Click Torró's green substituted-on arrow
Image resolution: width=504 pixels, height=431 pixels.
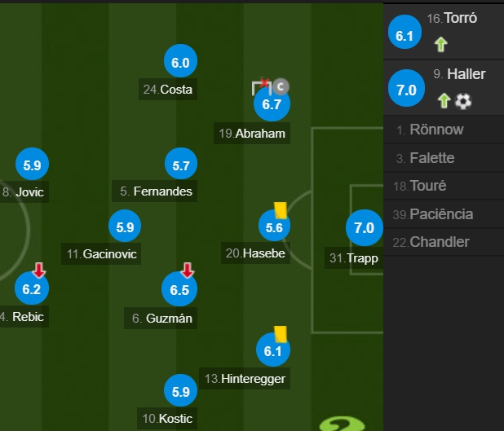(x=441, y=45)
